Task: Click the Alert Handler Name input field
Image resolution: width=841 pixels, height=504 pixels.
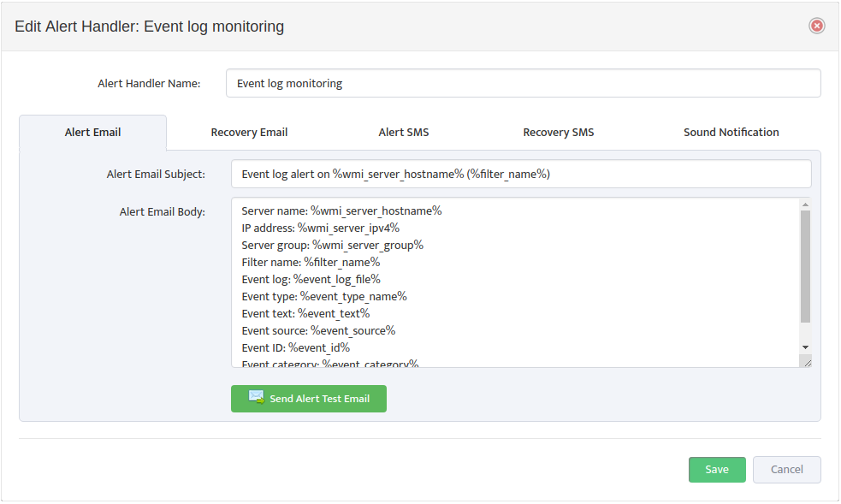Action: point(523,83)
